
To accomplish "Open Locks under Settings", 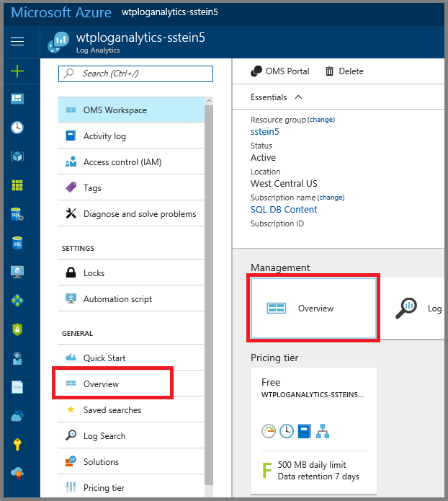I will (131, 273).
